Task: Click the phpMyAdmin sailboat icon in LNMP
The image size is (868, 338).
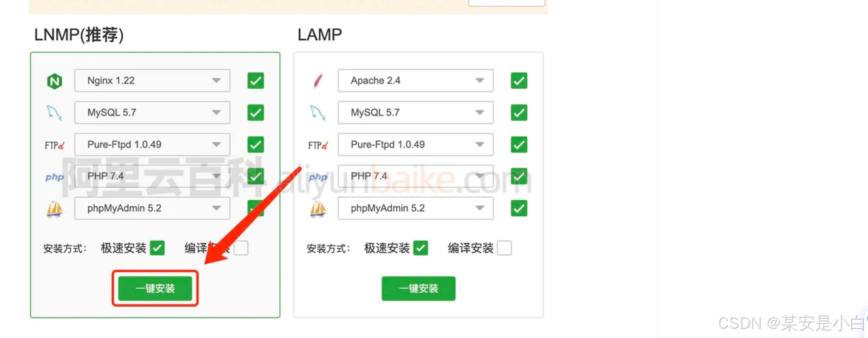Action: point(55,209)
